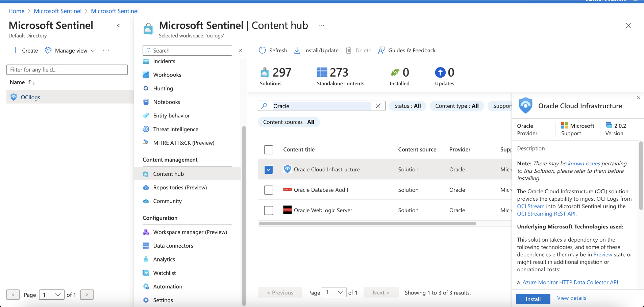Click the Preview link in description
The width and height of the screenshot is (644, 307).
pyautogui.click(x=603, y=254)
